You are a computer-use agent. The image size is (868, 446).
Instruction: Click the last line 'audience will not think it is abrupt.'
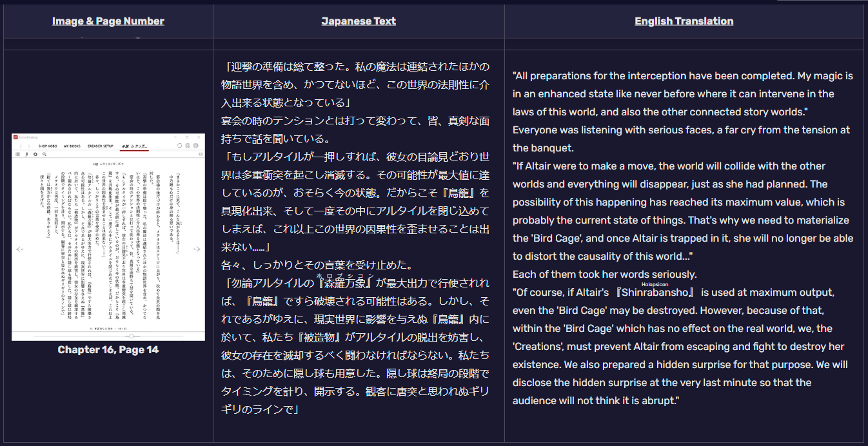pos(597,400)
